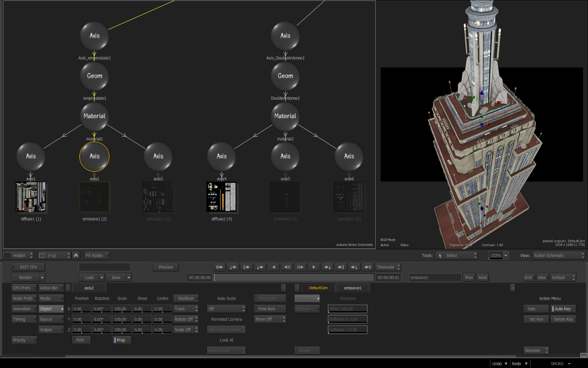Screen dimensions: 588x368
Task: Toggle the Prop button off
Action: [x=121, y=340]
